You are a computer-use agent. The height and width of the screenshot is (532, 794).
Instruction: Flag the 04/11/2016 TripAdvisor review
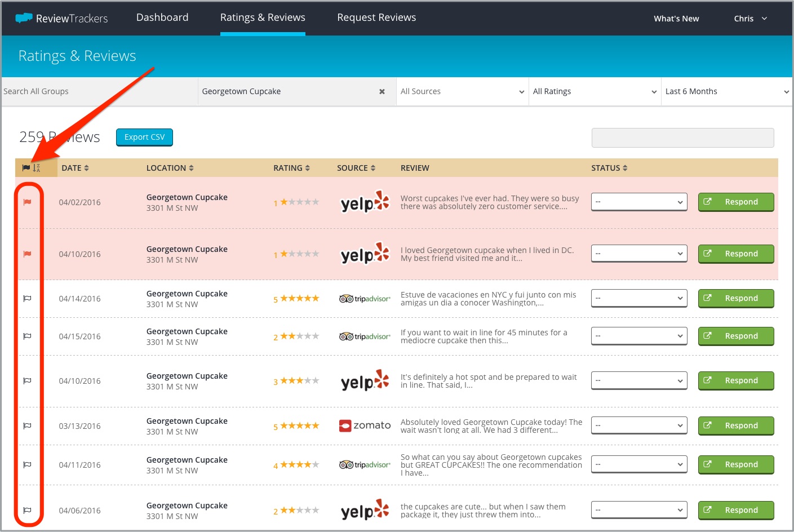27,465
